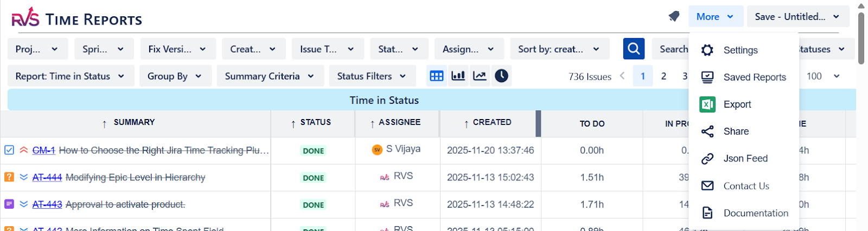
Task: Click the Share nodes icon
Action: coord(707,132)
